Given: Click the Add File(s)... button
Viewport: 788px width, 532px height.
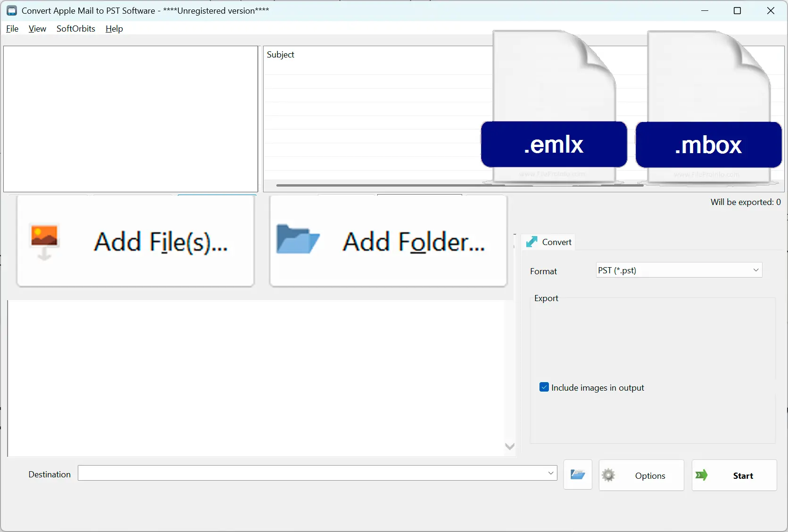Looking at the screenshot, I should coord(136,241).
